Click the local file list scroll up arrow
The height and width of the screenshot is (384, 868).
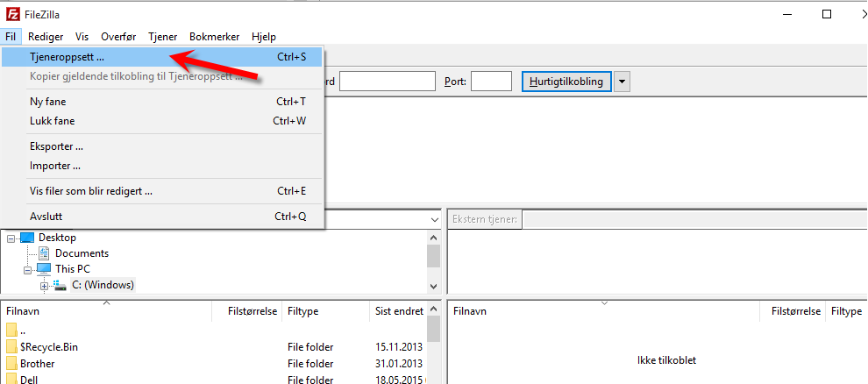point(434,309)
